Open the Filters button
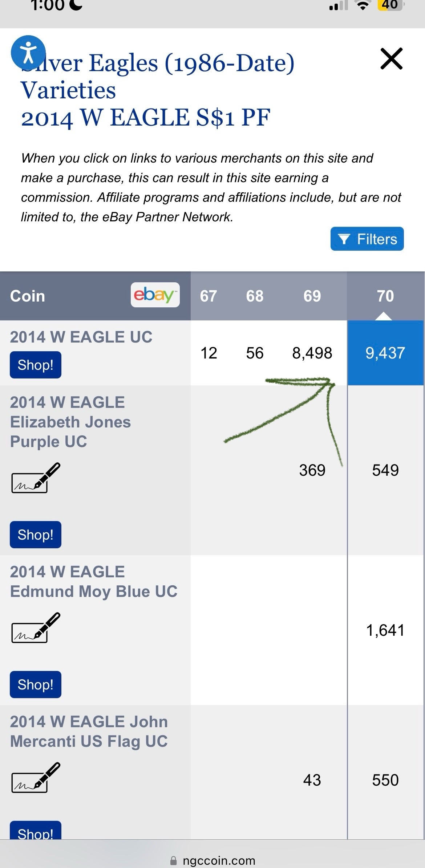 click(367, 239)
